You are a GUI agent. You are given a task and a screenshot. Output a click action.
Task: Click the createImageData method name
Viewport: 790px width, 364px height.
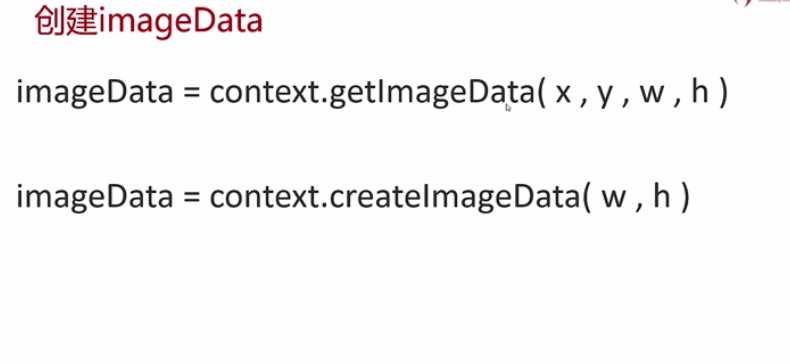(x=454, y=198)
